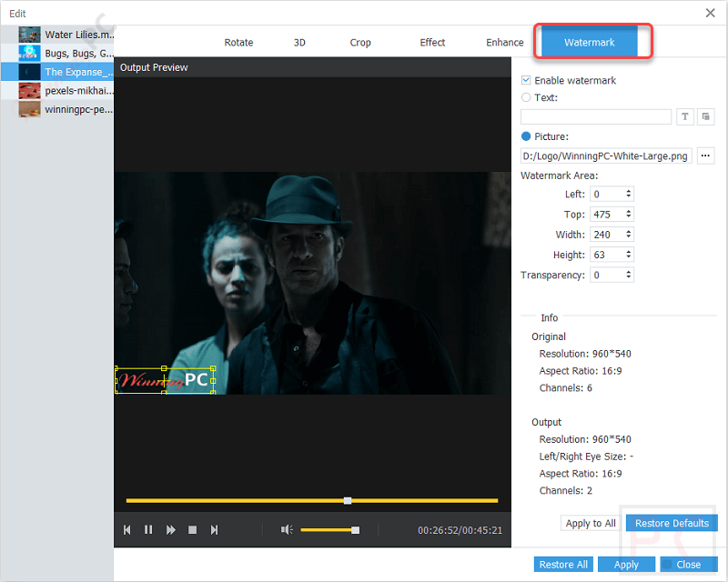Choose the Text watermark radio option
Viewport: 728px width, 582px height.
[x=526, y=97]
